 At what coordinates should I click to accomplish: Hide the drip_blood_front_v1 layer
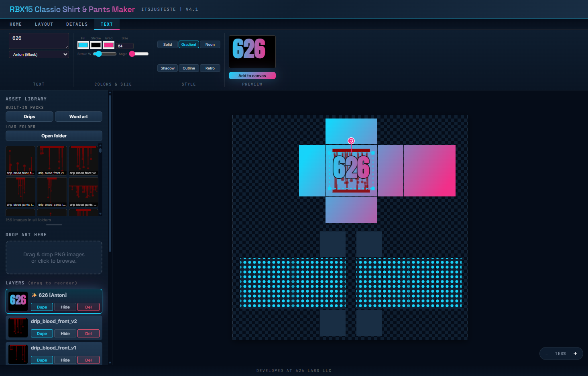65,360
